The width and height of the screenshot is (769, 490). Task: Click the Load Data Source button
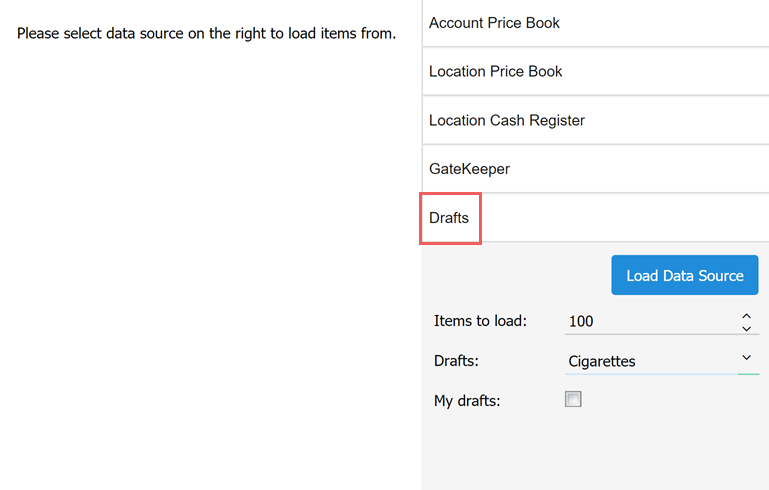[685, 275]
